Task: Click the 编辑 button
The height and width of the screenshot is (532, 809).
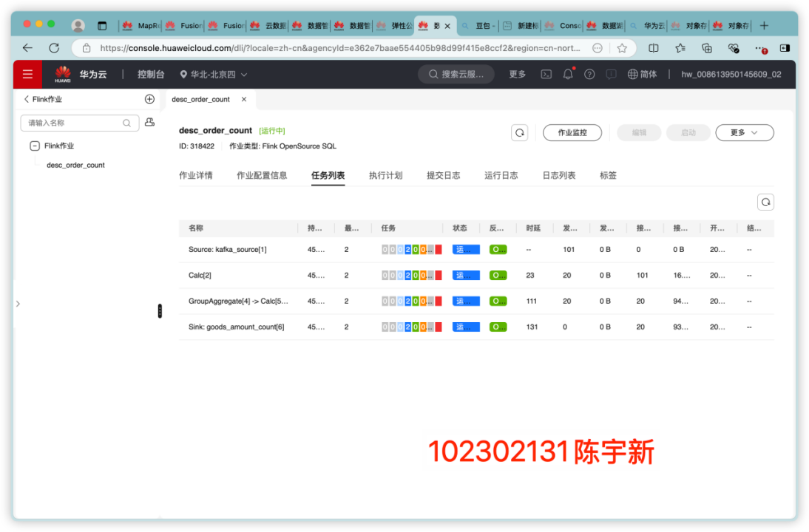Action: point(639,132)
